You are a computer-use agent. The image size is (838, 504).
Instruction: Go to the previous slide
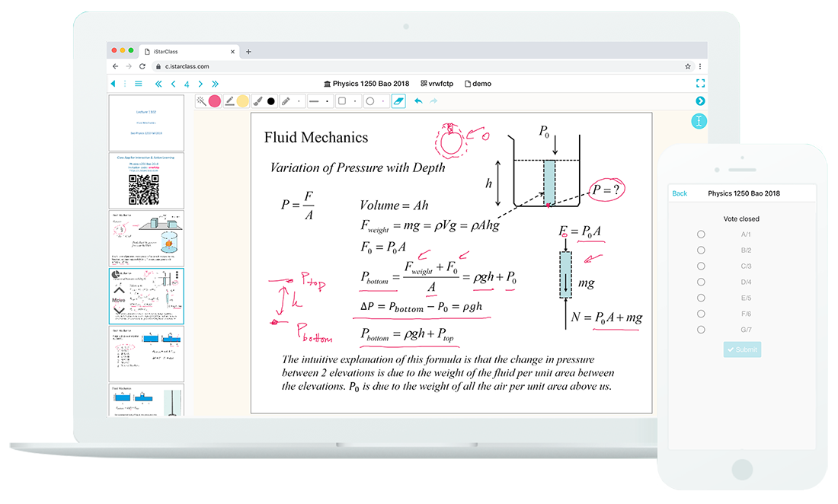[x=173, y=84]
